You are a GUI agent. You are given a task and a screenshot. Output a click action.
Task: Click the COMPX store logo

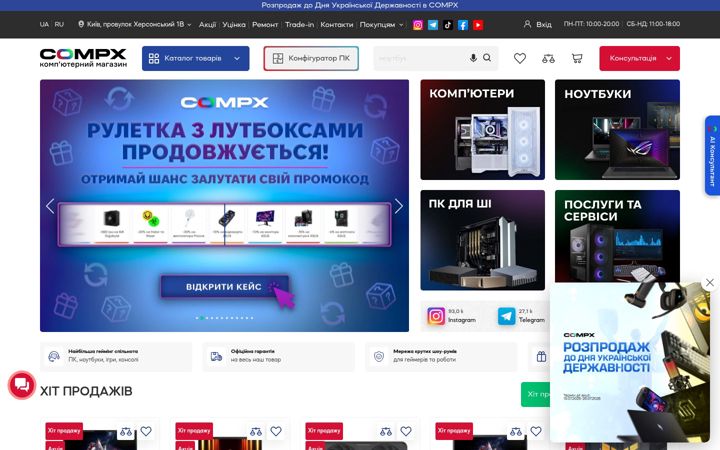point(83,58)
